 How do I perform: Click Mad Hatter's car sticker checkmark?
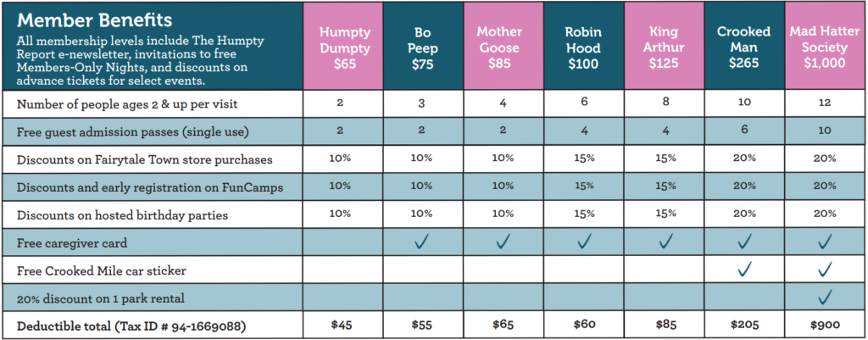pos(825,270)
